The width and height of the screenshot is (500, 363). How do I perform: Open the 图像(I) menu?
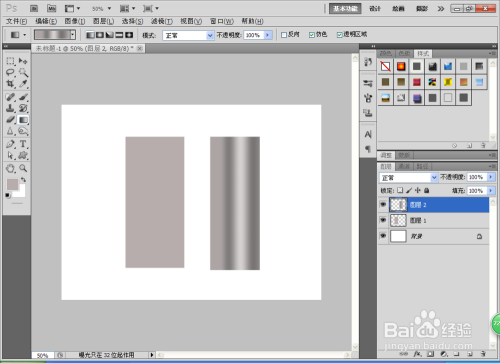point(75,21)
